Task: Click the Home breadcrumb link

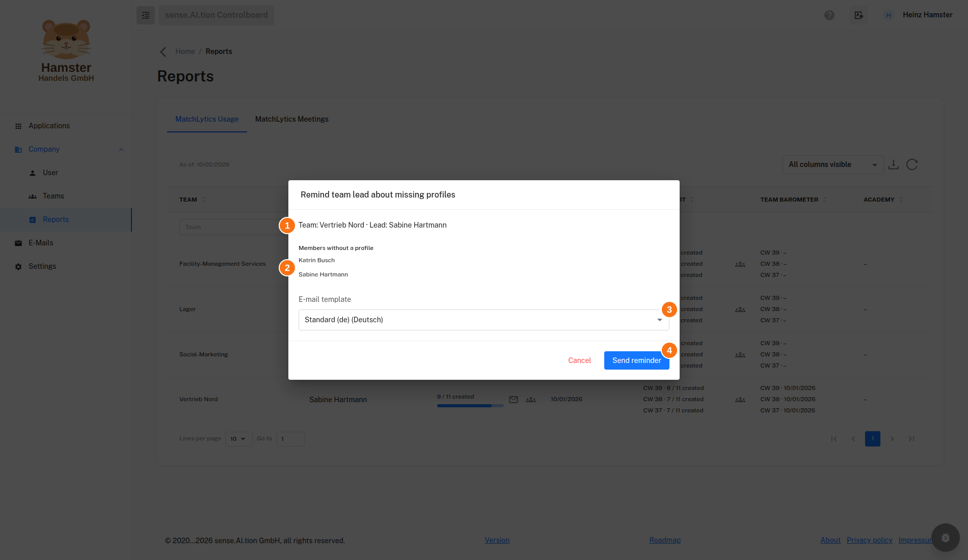Action: (x=185, y=51)
